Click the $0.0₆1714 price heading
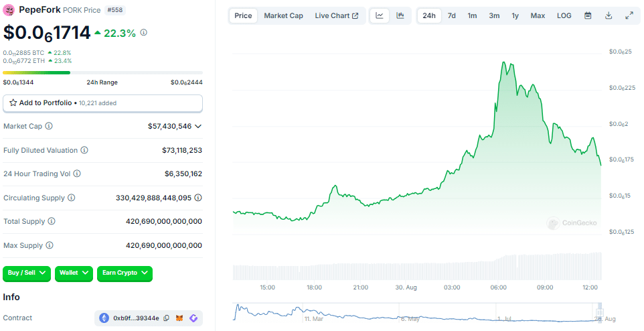This screenshot has width=644, height=331. click(x=47, y=33)
